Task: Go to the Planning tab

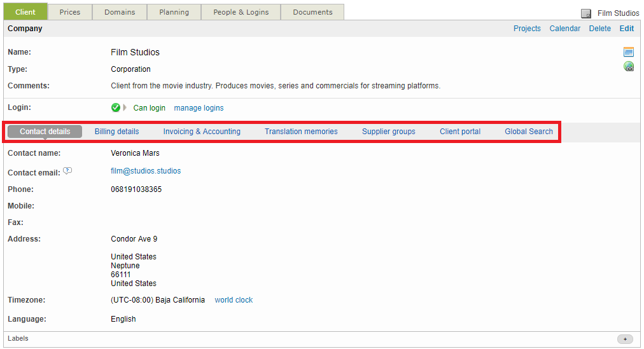Action: [174, 12]
